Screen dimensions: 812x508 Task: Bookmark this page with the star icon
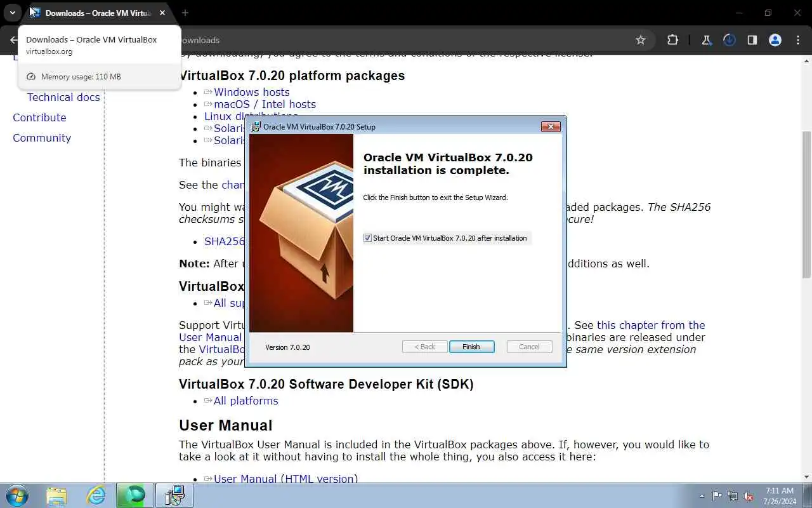click(641, 40)
